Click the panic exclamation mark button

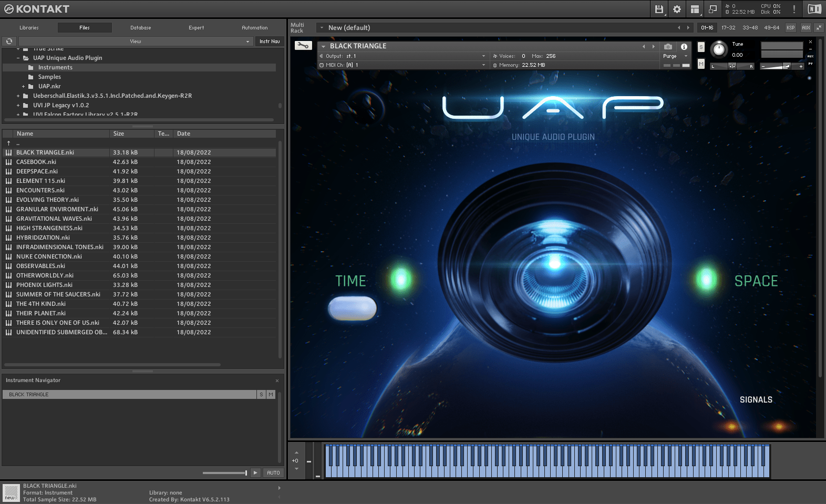[x=794, y=9]
